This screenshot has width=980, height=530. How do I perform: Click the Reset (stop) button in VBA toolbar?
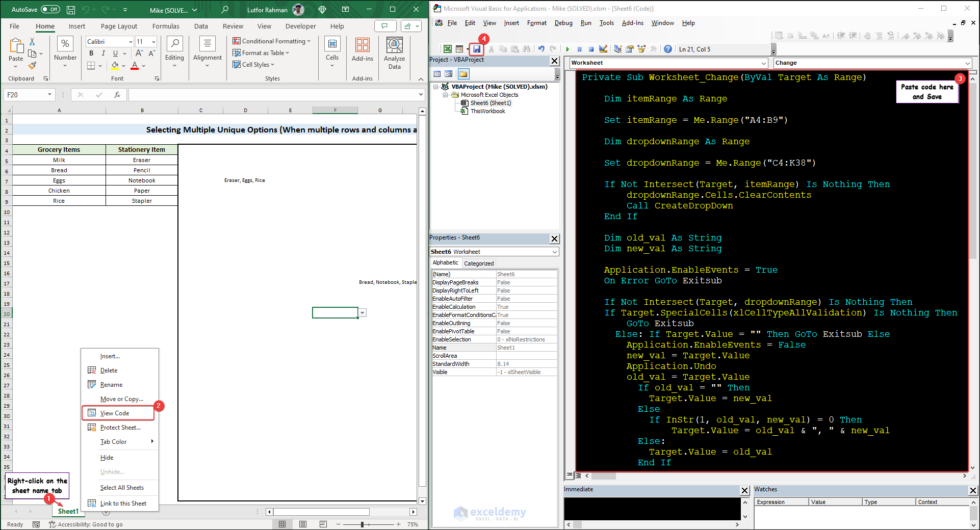tap(591, 49)
